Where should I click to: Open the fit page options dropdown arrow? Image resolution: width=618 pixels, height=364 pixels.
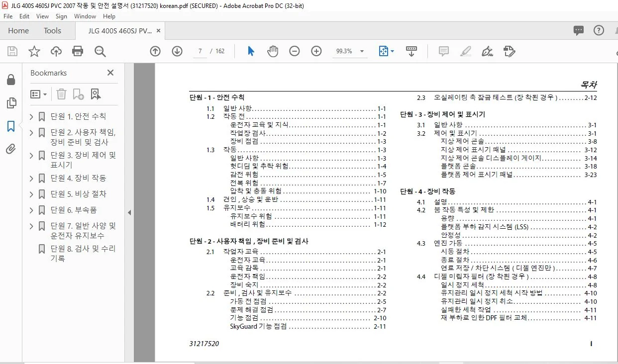[x=392, y=51]
